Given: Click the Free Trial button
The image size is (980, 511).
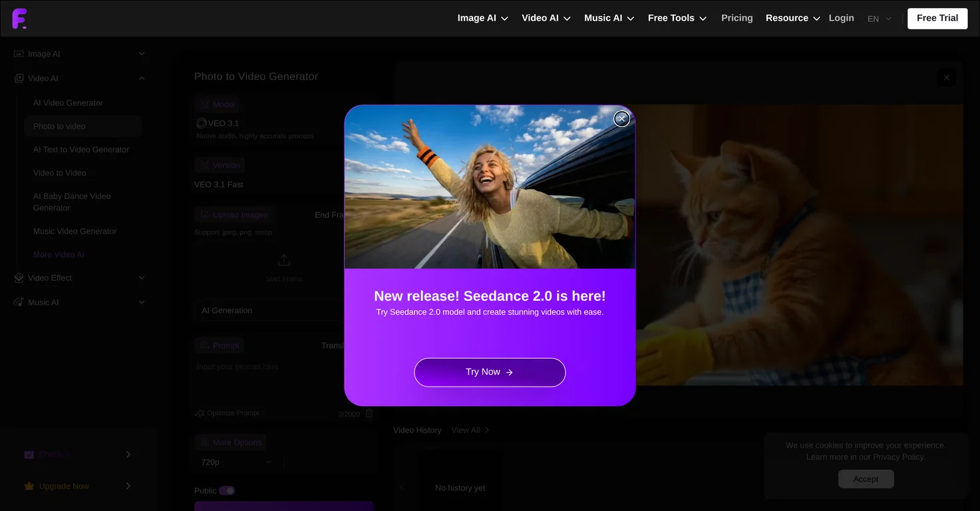Looking at the screenshot, I should [937, 18].
